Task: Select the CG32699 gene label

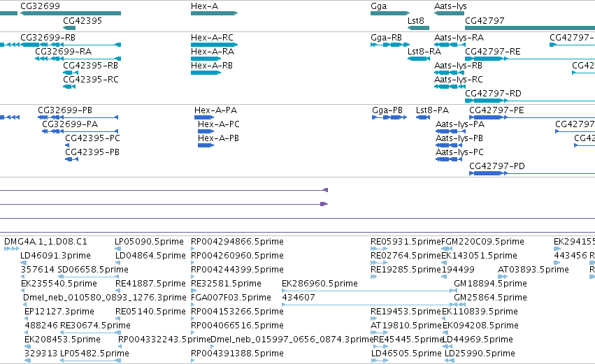Action: pos(40,6)
